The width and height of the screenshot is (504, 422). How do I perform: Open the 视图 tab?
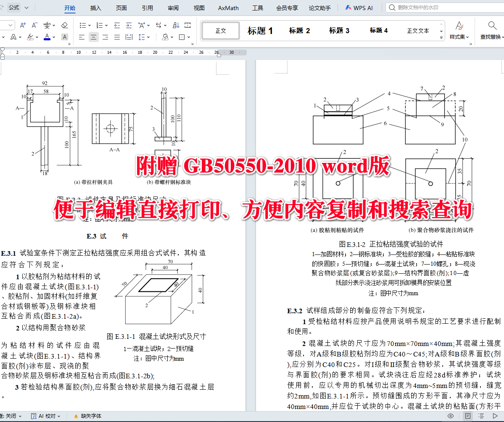coord(199,8)
